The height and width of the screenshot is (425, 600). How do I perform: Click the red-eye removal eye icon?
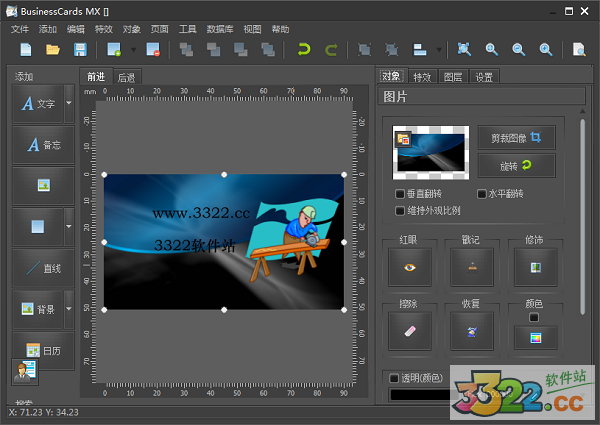410,267
